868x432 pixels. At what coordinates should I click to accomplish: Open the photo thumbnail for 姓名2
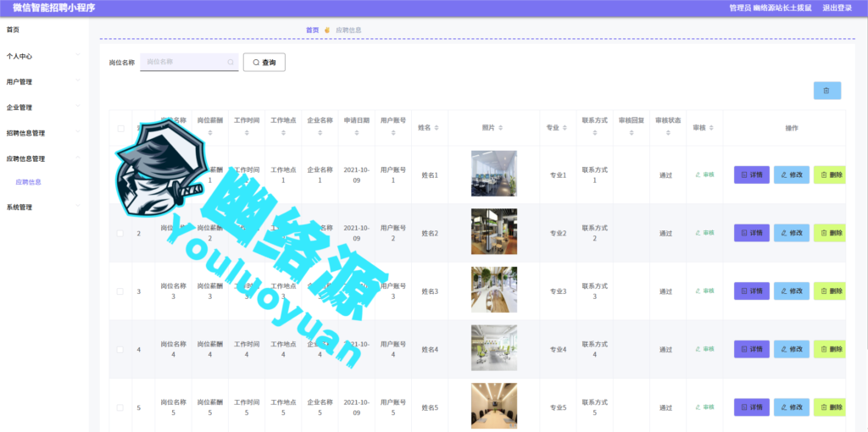pos(494,232)
